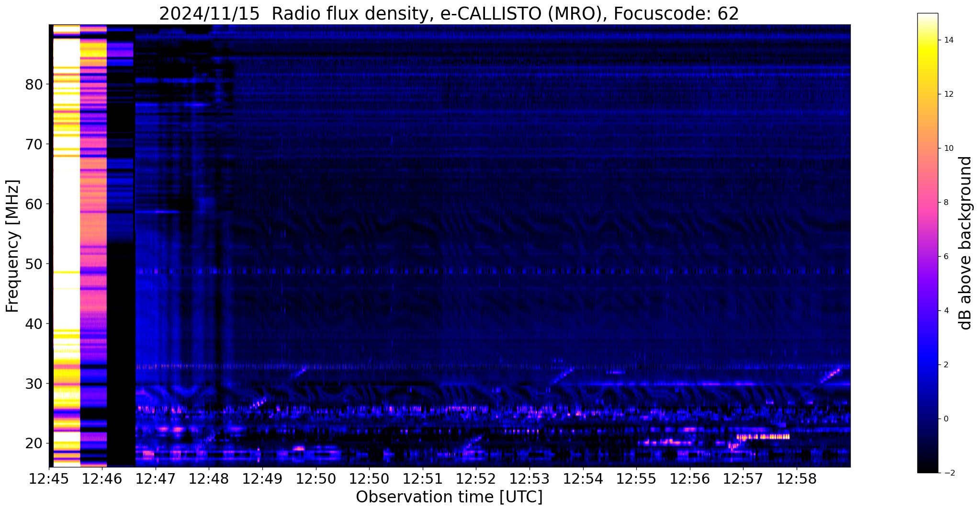This screenshot has width=980, height=511.
Task: Click the 12:58 time tick label
Action: click(x=797, y=479)
